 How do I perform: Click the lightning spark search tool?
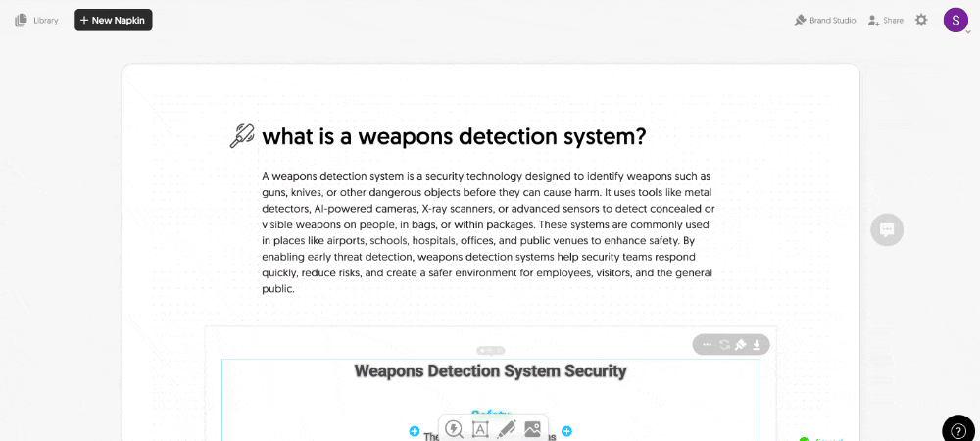[454, 429]
